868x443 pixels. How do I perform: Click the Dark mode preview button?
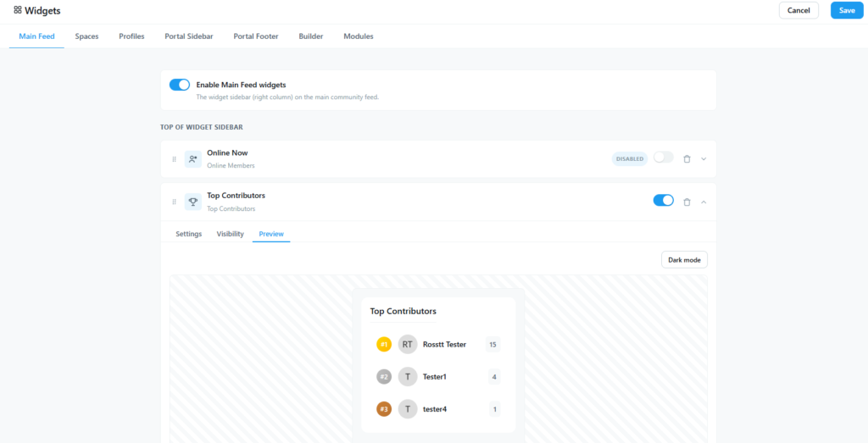684,260
